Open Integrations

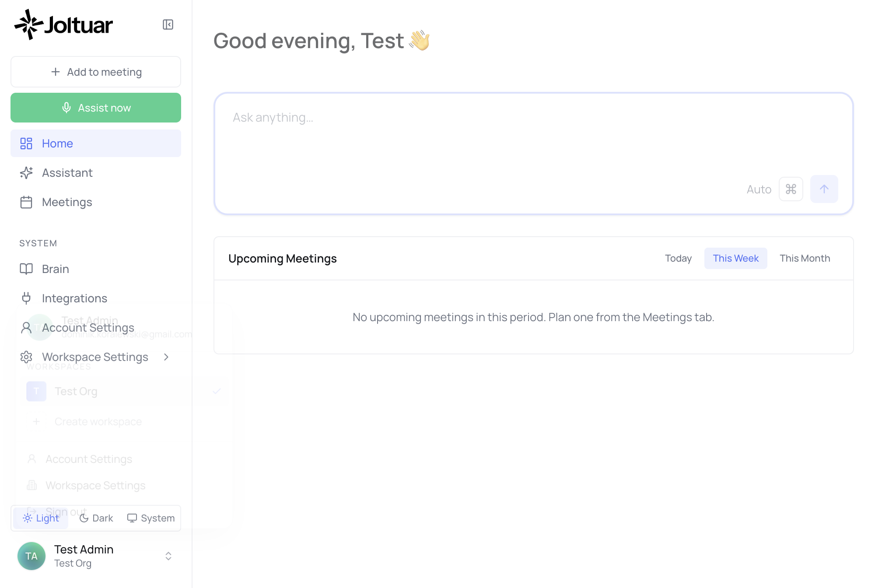pos(96,298)
